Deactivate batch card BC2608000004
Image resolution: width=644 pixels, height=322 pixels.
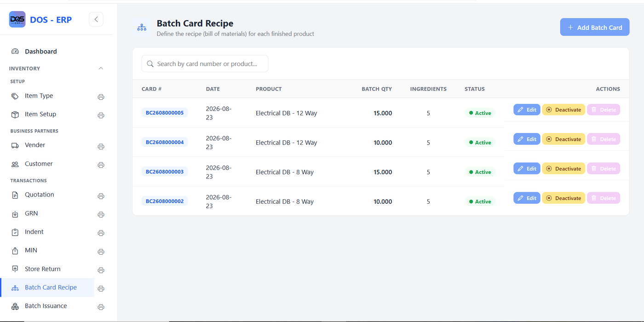pyautogui.click(x=563, y=139)
